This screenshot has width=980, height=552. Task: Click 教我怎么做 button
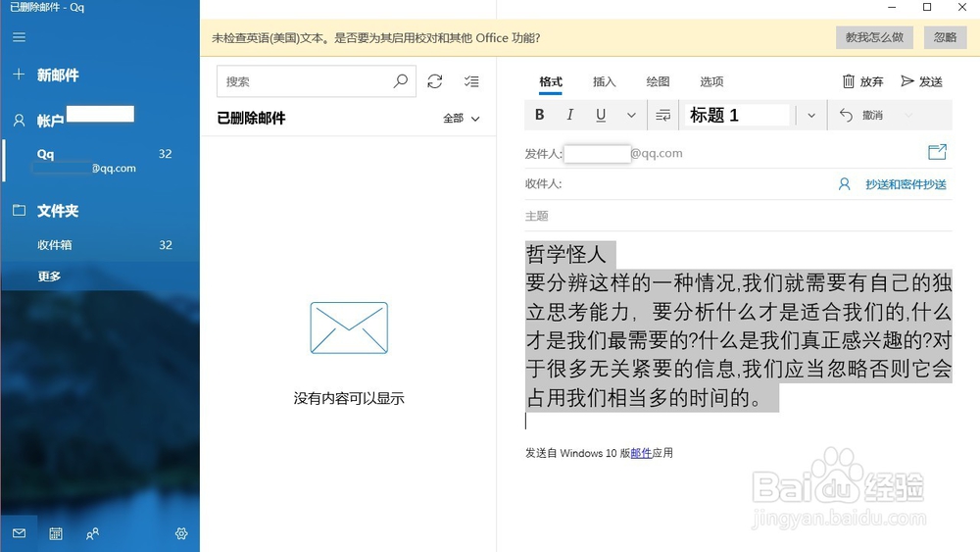click(x=874, y=37)
